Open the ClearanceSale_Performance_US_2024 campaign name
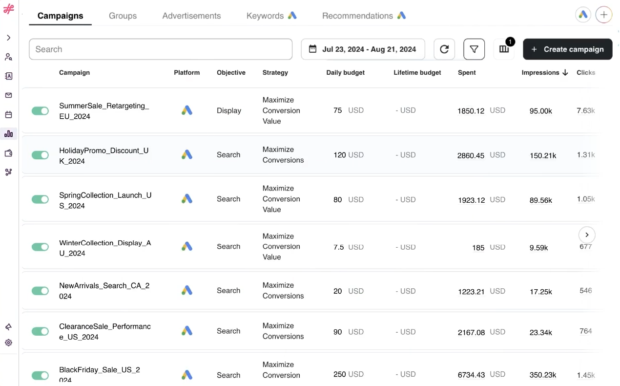 (105, 331)
